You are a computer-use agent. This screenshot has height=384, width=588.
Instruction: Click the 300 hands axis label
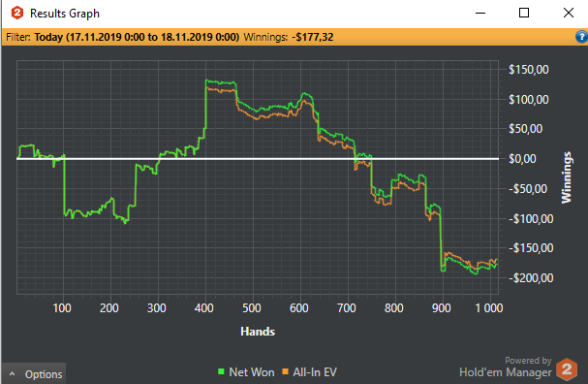click(x=156, y=308)
